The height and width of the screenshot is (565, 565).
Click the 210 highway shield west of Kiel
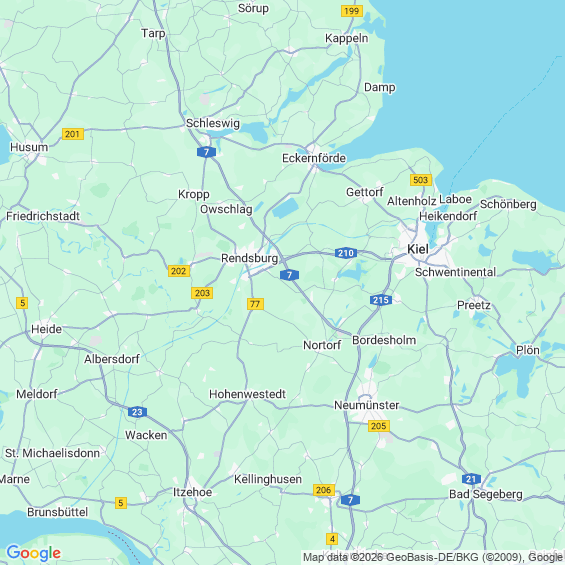coord(346,253)
